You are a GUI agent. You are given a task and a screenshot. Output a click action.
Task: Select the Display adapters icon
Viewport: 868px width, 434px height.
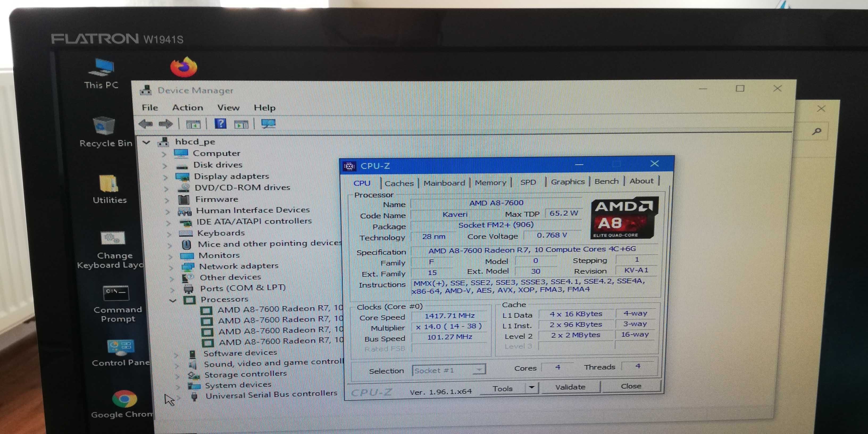coord(182,177)
